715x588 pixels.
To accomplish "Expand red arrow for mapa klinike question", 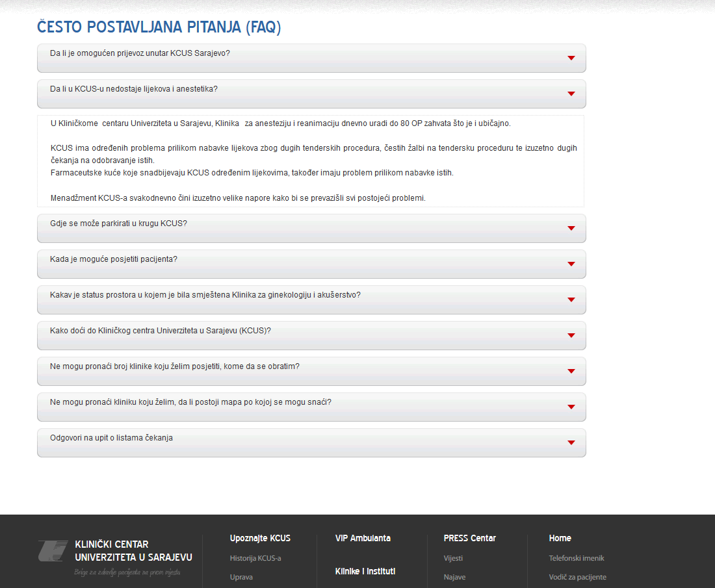I will click(x=571, y=407).
